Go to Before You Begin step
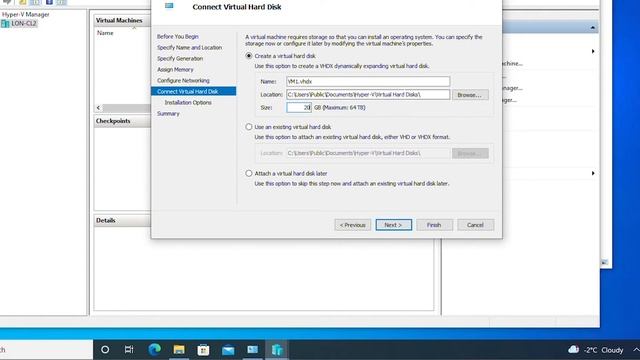The height and width of the screenshot is (360, 640). (x=178, y=37)
